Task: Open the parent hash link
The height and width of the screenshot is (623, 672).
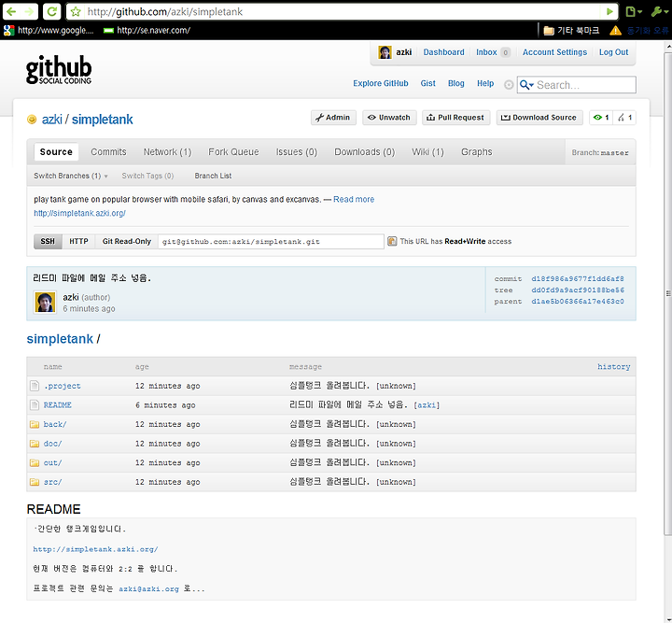Action: 578,302
